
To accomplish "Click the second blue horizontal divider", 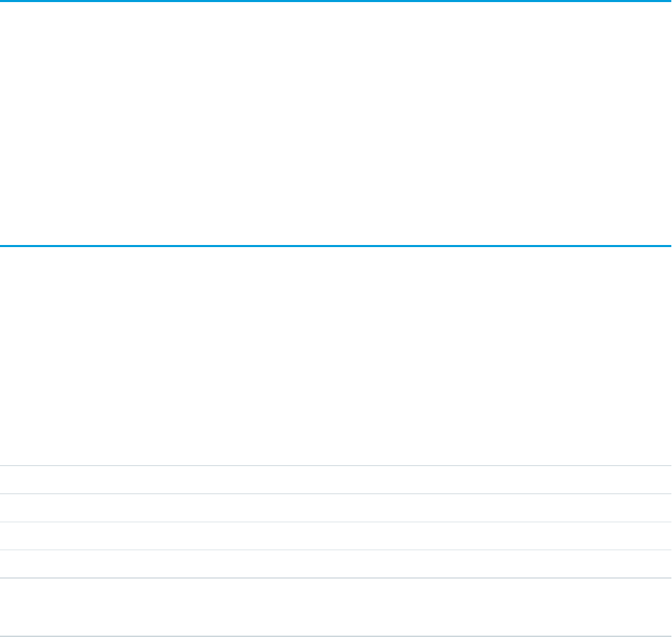I will [336, 246].
